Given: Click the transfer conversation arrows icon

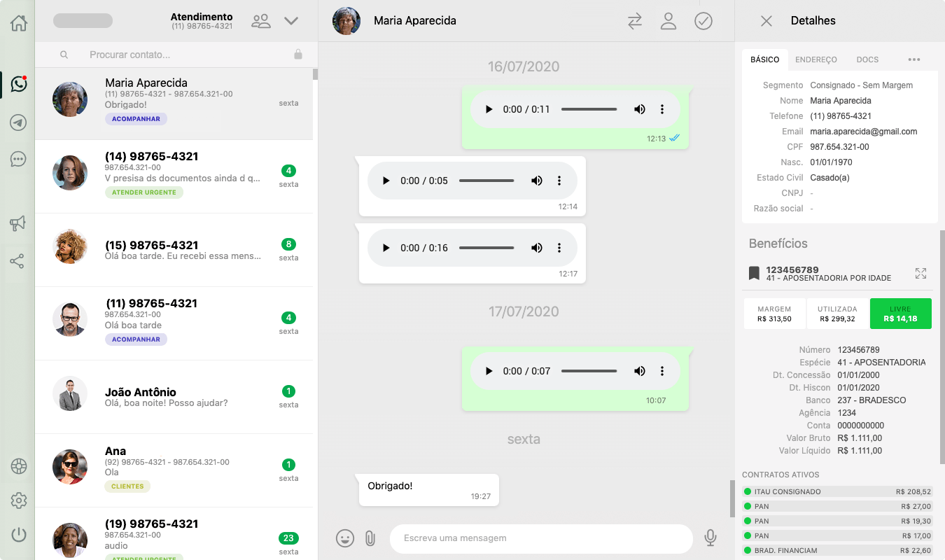Looking at the screenshot, I should click(x=634, y=21).
